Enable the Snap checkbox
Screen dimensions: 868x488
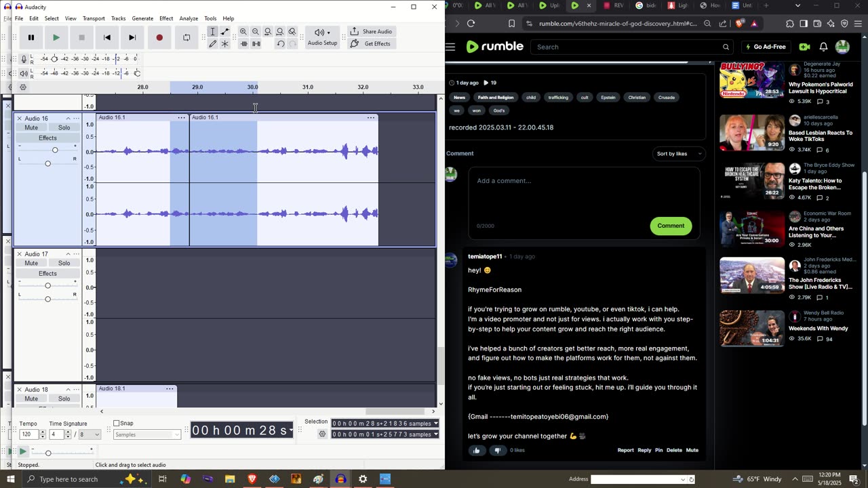click(117, 424)
